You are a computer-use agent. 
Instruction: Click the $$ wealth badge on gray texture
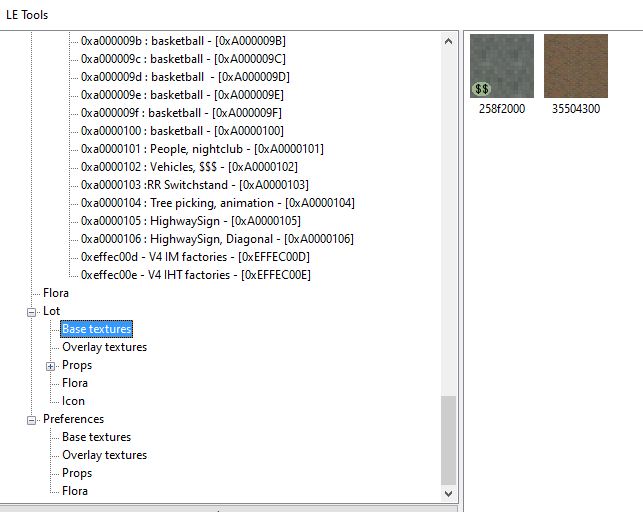pos(481,89)
